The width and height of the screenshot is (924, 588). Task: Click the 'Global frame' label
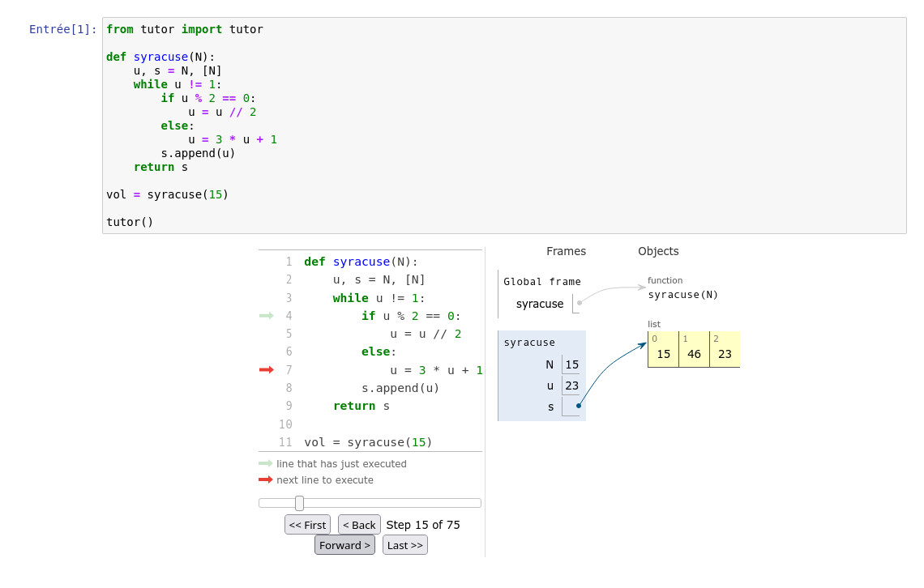(541, 281)
